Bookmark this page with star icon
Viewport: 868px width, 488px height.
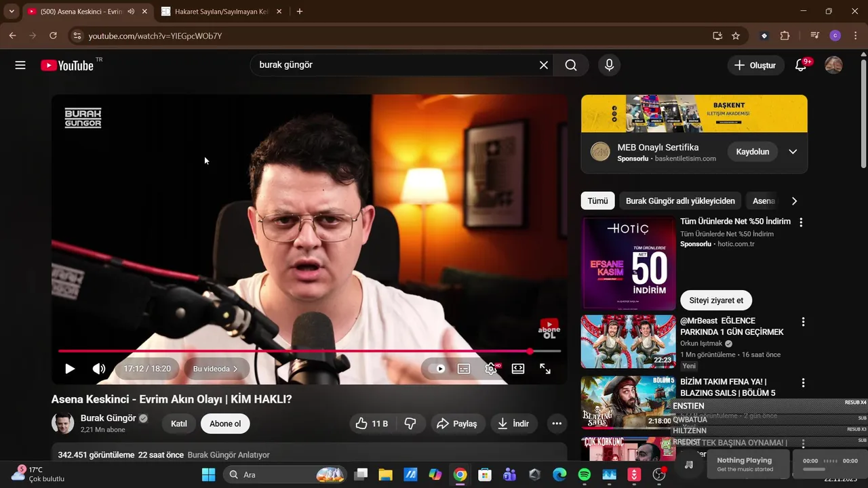tap(736, 35)
